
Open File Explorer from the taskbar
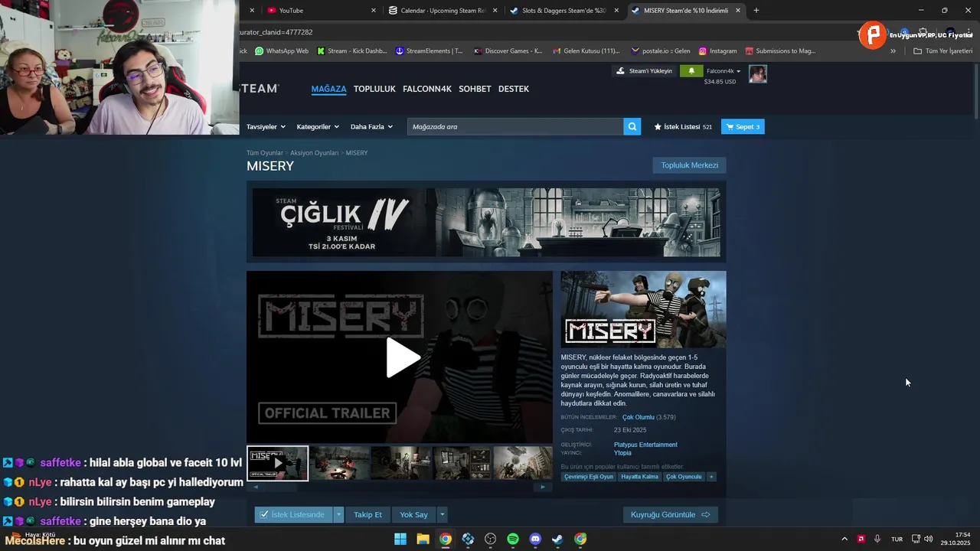[x=423, y=539]
